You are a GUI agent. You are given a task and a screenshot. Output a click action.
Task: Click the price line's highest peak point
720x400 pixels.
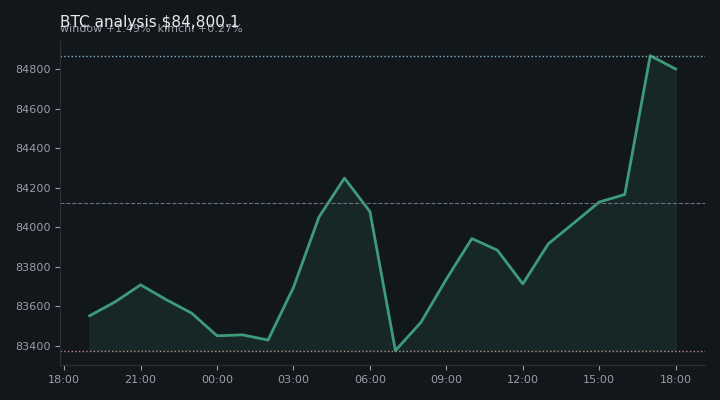point(650,56)
